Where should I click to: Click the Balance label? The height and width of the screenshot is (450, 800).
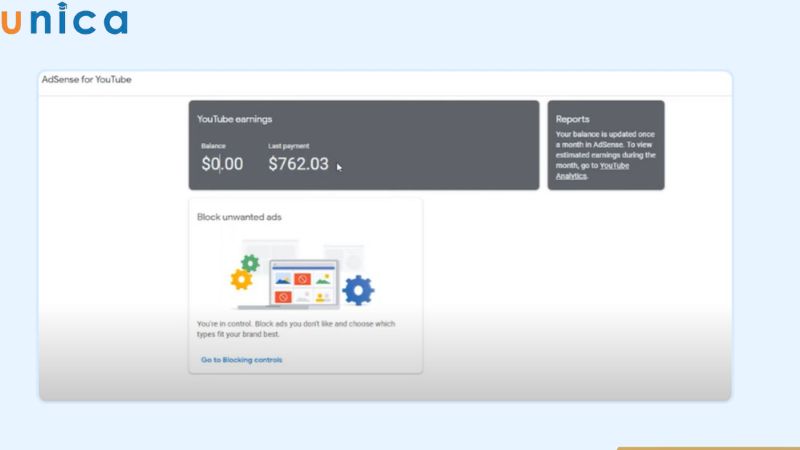point(213,146)
